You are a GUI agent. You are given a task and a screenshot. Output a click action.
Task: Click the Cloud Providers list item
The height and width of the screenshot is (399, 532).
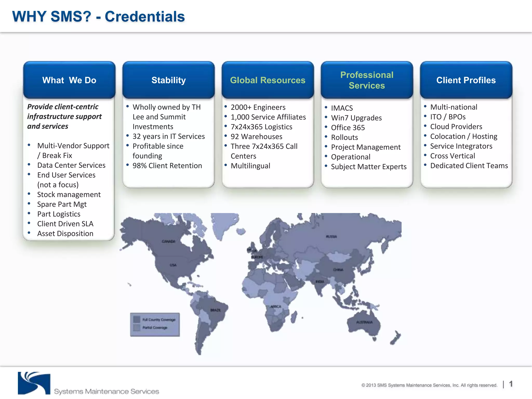click(456, 127)
